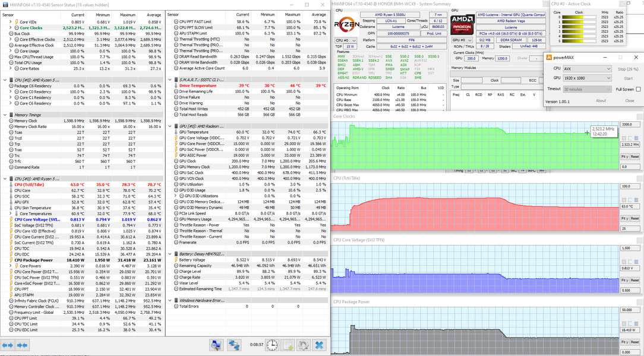Click the Average column header in left pane

150,15
